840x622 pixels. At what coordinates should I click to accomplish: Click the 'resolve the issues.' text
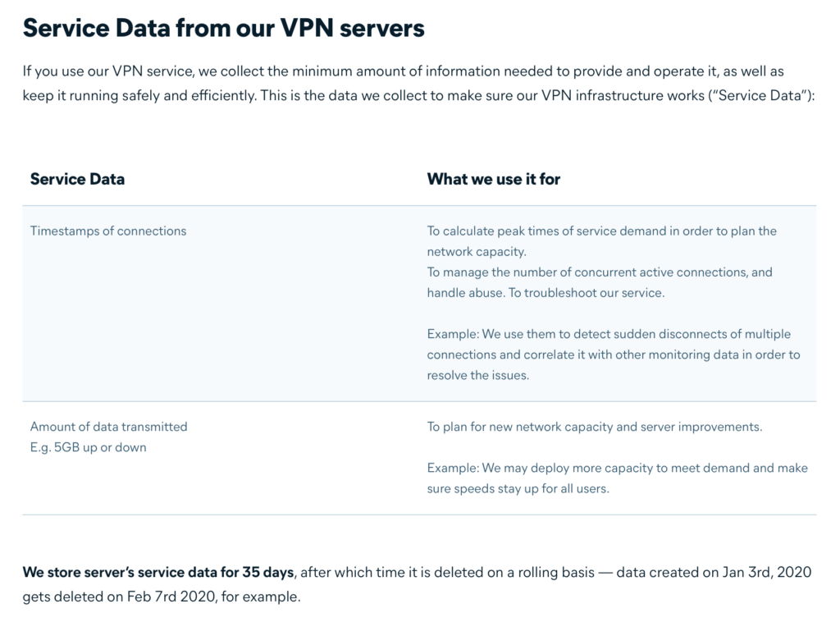(x=477, y=375)
